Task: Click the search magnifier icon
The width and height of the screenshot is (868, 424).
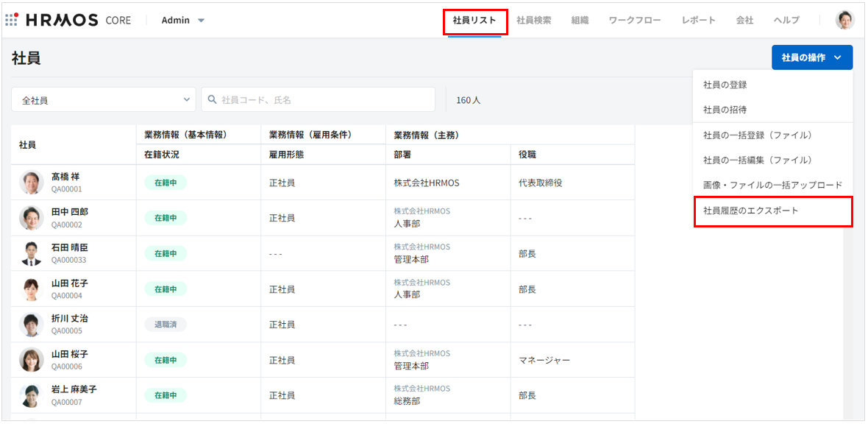Action: (213, 99)
